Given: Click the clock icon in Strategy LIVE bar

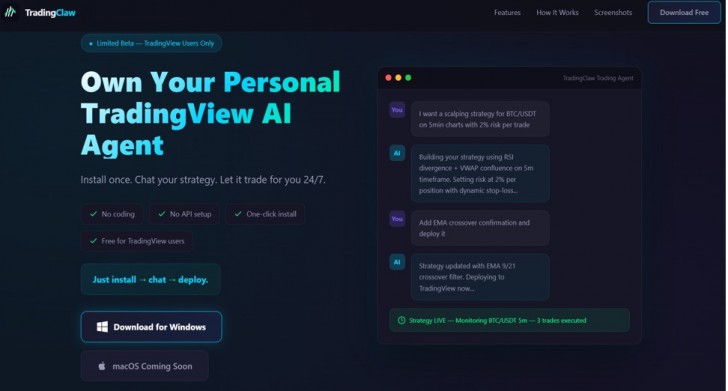Looking at the screenshot, I should coord(402,320).
